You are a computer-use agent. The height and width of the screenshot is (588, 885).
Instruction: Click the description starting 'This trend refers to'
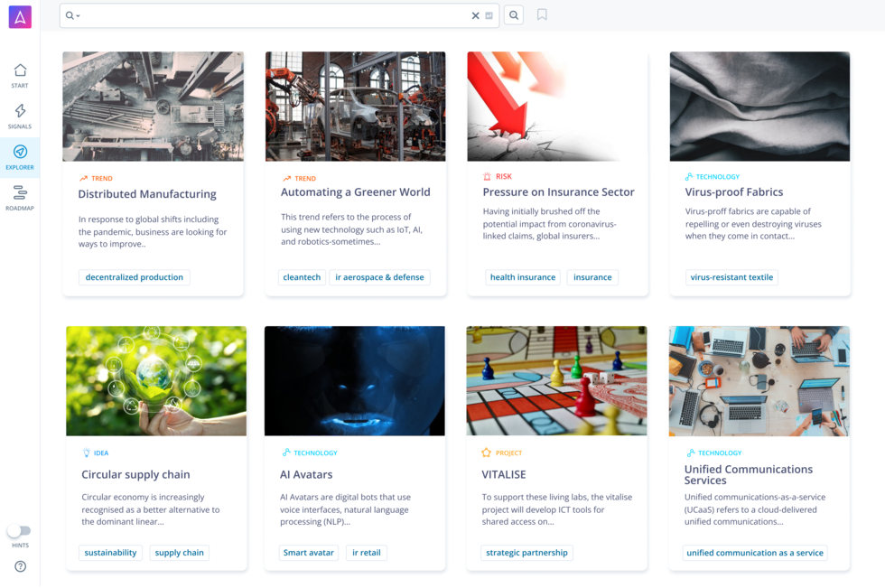351,229
